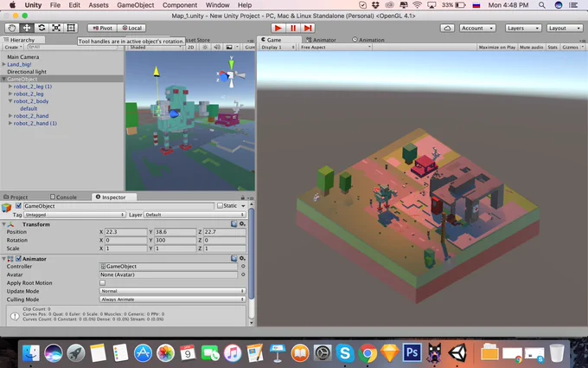588x368 pixels.
Task: Switch to the Console tab
Action: tap(63, 197)
